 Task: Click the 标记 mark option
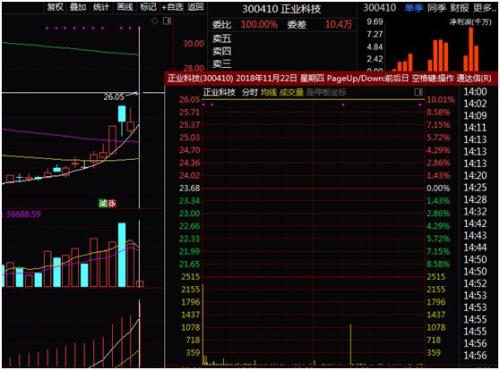tap(148, 7)
